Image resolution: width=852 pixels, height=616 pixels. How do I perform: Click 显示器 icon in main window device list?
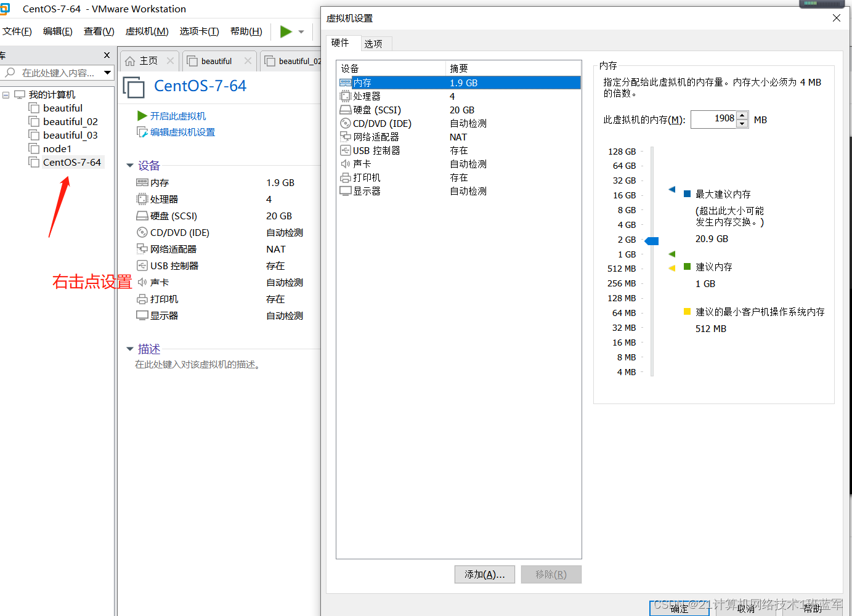pyautogui.click(x=142, y=316)
